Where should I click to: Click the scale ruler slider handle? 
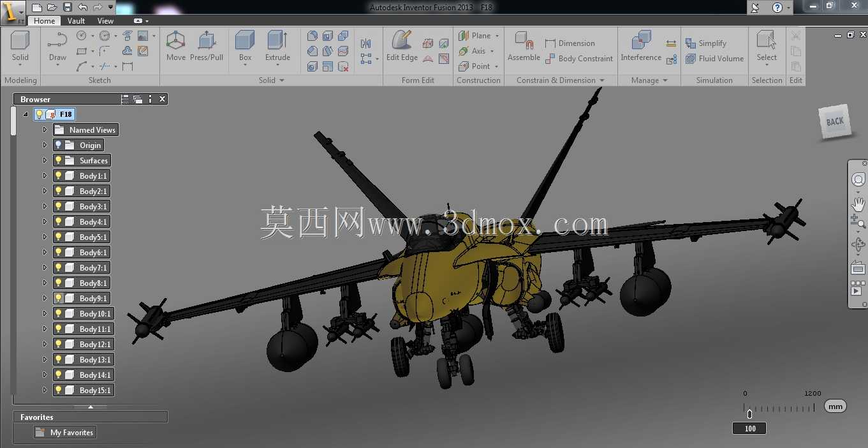tap(749, 413)
